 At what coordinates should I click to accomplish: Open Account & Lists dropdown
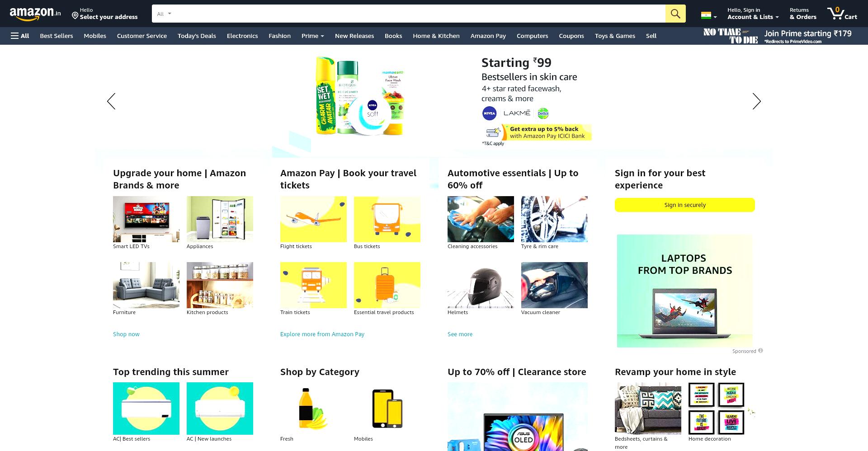pos(753,14)
